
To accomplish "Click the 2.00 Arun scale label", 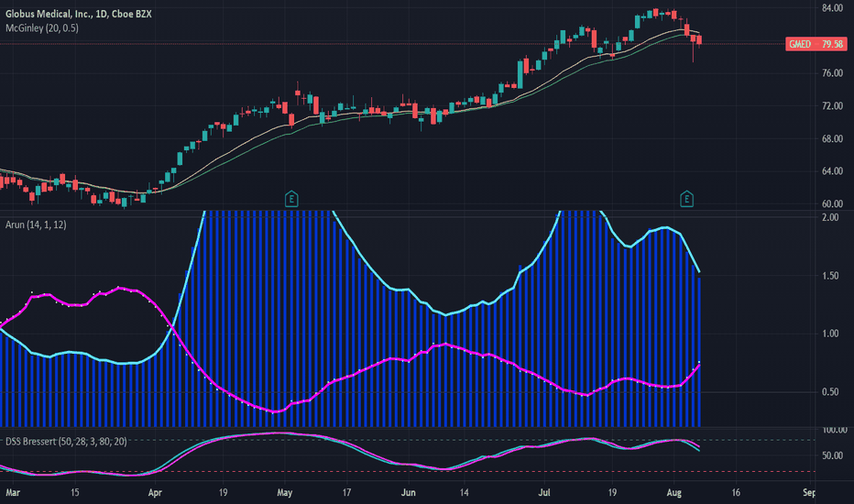I will click(x=830, y=217).
